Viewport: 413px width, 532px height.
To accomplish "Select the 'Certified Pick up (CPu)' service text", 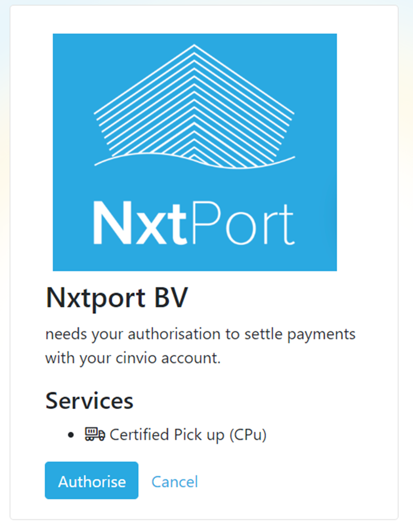I will pyautogui.click(x=188, y=435).
